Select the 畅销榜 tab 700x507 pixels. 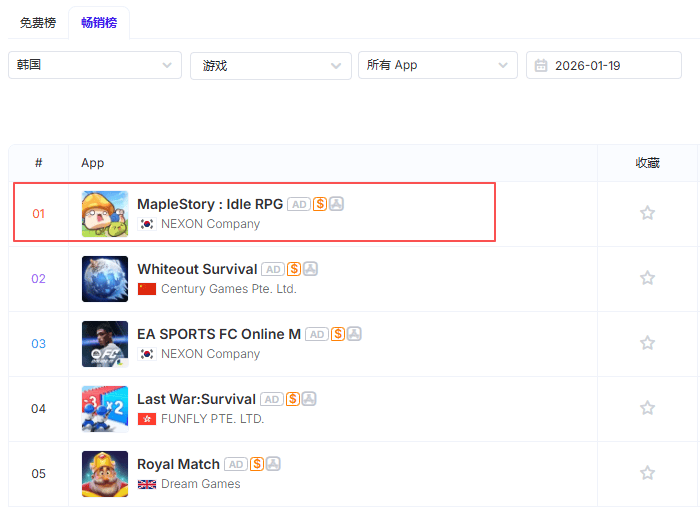[x=99, y=22]
